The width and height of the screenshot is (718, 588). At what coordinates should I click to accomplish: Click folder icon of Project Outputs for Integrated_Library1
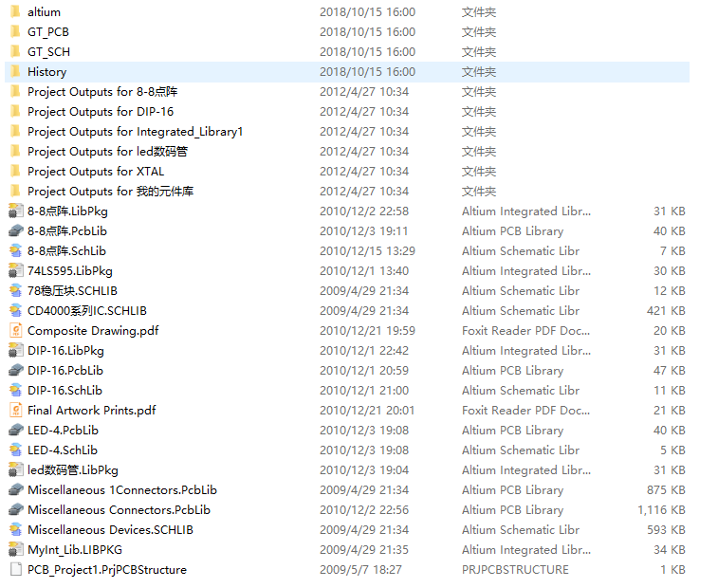15,132
